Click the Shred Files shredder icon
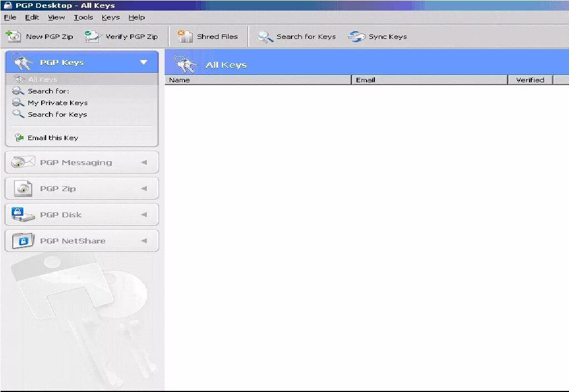Image resolution: width=569 pixels, height=392 pixels. click(x=185, y=36)
